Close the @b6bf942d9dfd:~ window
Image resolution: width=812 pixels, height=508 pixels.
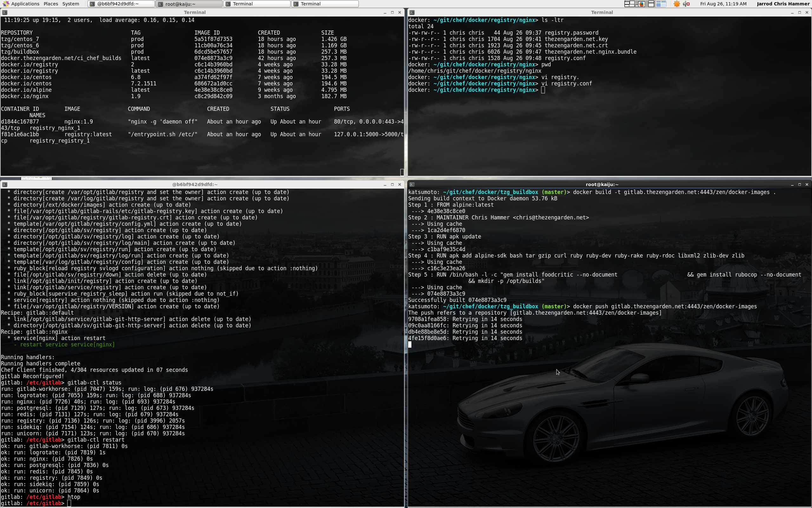click(400, 184)
